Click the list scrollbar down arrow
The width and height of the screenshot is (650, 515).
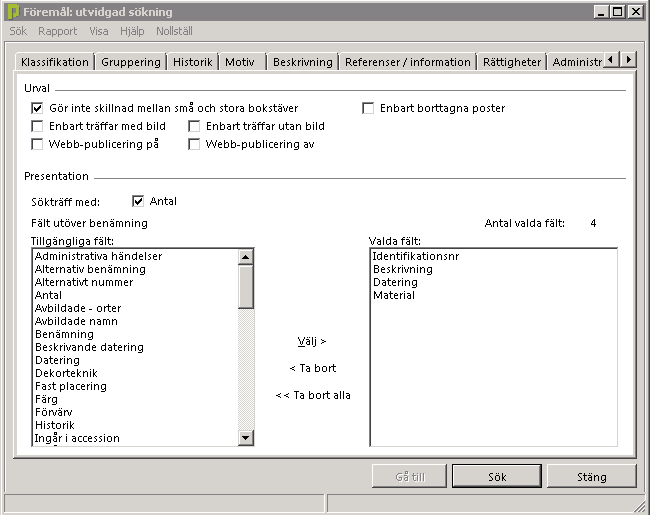click(x=246, y=437)
